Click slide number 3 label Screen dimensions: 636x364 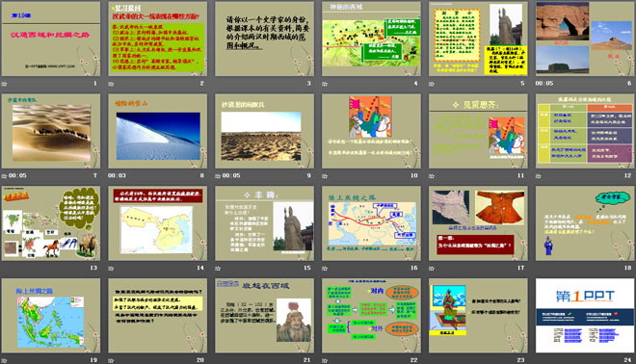[308, 84]
